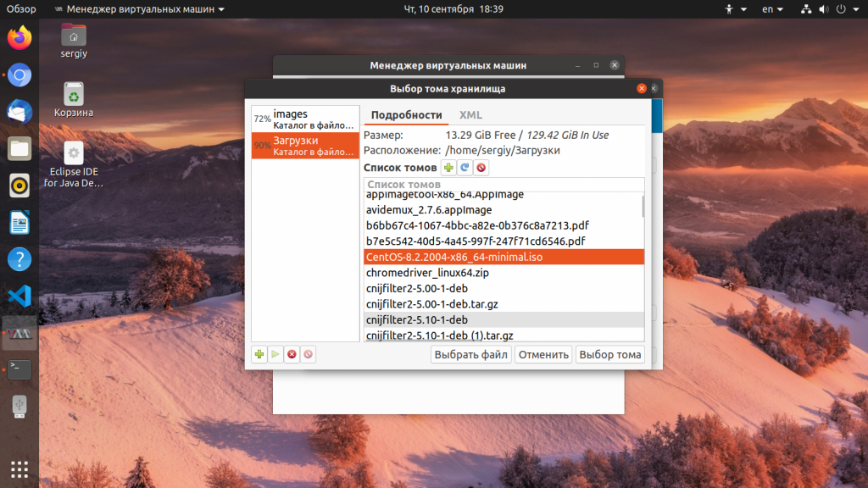Screen dimensions: 868x488
Task: Click the delete volume icon
Action: [481, 168]
